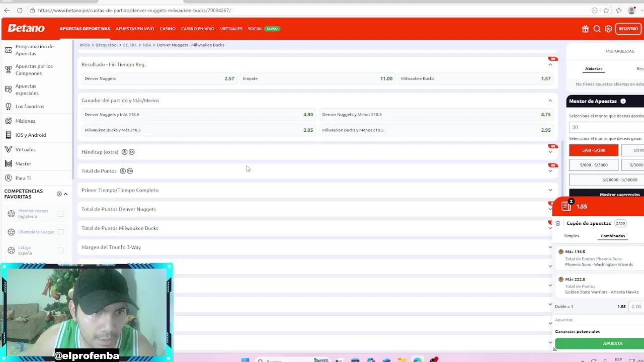Pick Denver Nuggets y Más 218.5 odds
Image resolution: width=644 pixels, height=362 pixels.
point(199,115)
